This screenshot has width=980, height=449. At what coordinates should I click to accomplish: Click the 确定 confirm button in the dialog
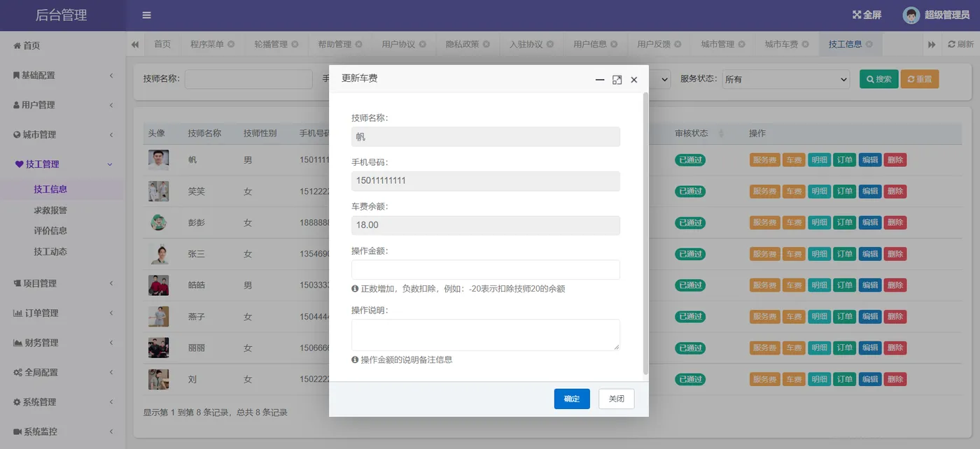572,399
